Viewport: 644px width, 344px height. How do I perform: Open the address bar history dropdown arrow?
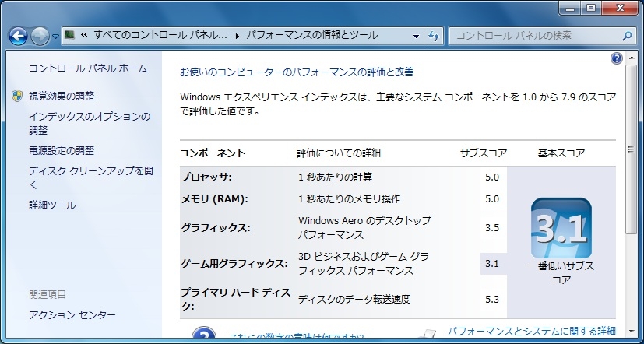click(x=417, y=36)
